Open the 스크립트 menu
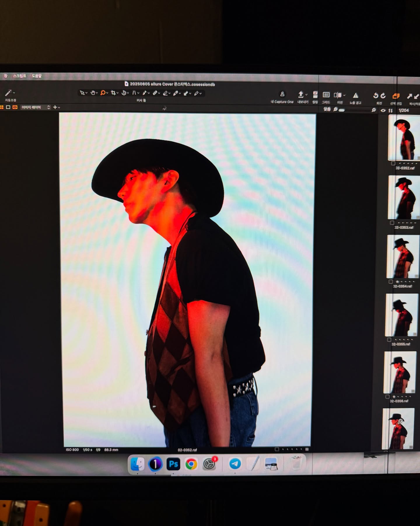 click(x=20, y=76)
